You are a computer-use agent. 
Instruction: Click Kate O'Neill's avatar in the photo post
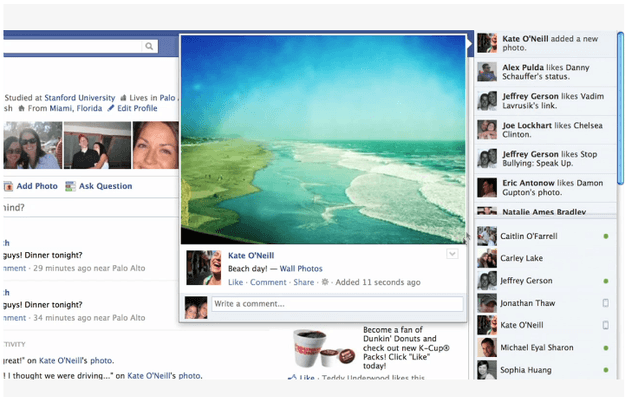204,267
